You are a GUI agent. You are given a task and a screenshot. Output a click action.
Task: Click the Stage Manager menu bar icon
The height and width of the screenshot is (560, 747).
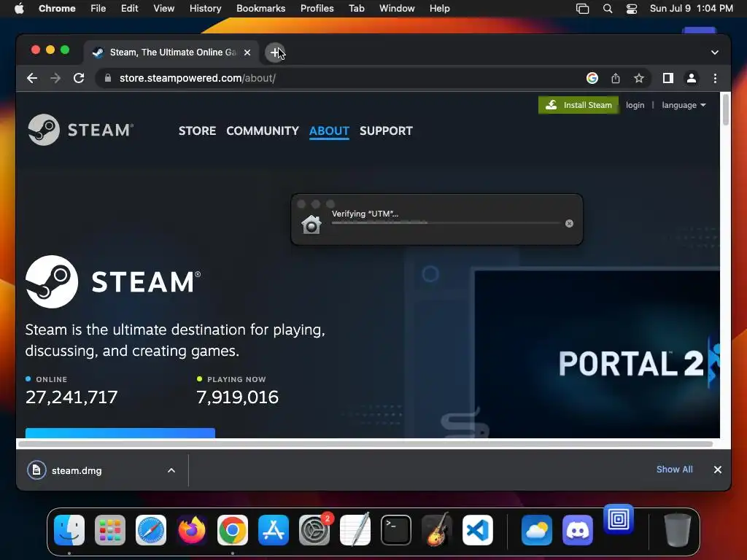pos(582,9)
